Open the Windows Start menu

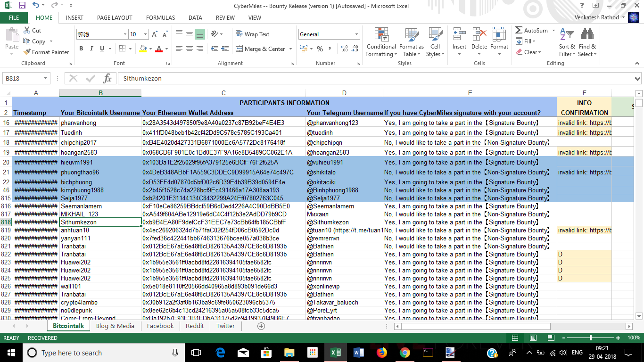coord(10,353)
